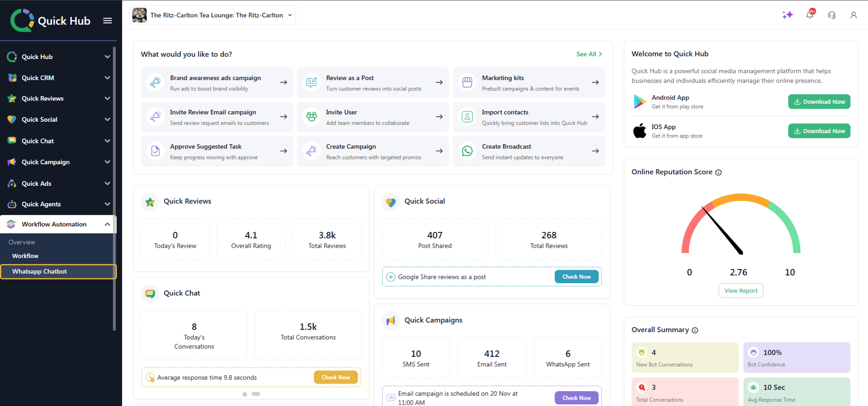Click the WhatsApp Create Broadcast icon

(x=467, y=151)
